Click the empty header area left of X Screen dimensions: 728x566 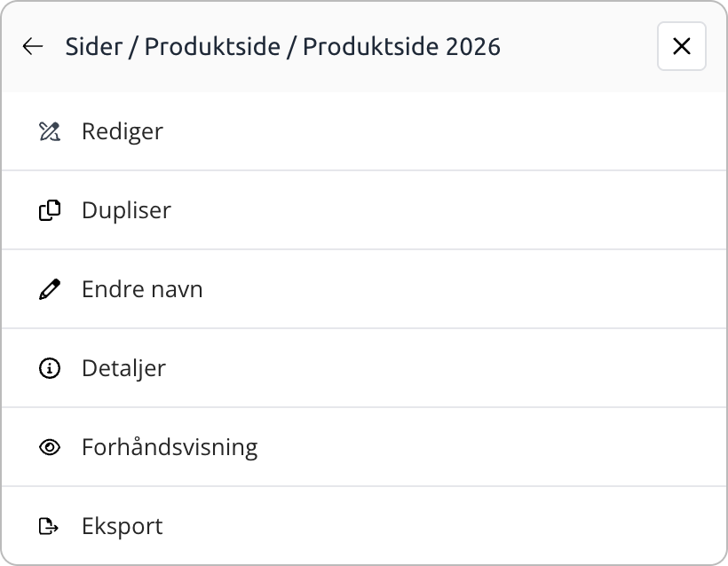pyautogui.click(x=577, y=46)
